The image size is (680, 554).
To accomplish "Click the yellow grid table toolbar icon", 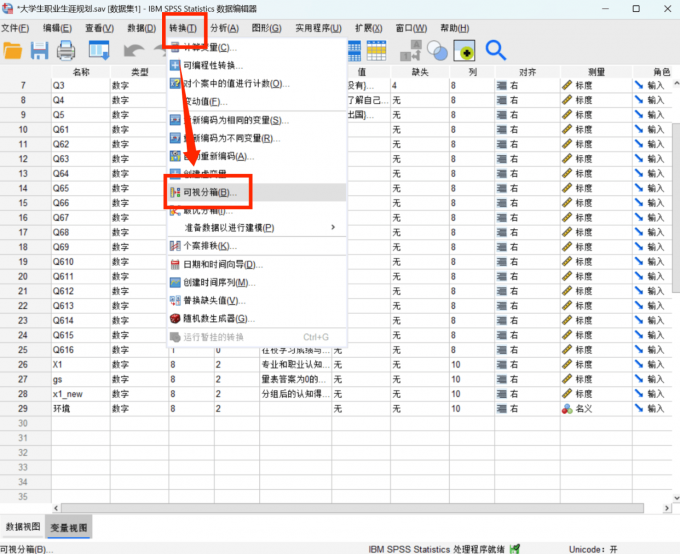I will click(x=376, y=51).
